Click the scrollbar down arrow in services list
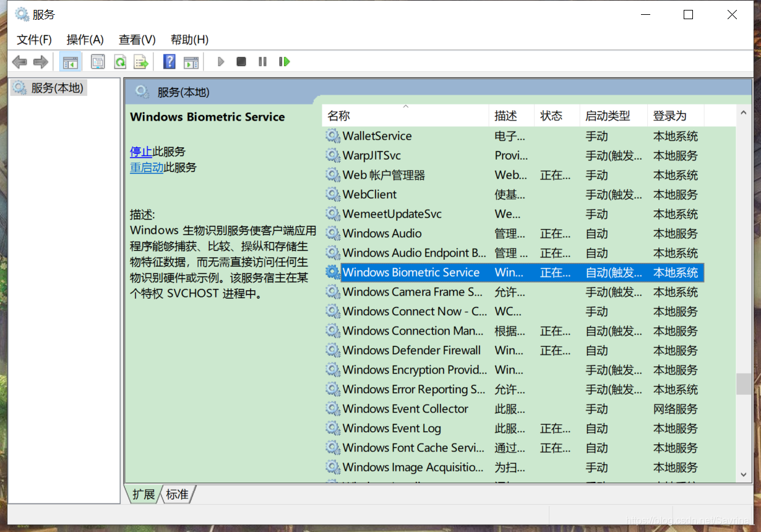761x532 pixels. 744,474
